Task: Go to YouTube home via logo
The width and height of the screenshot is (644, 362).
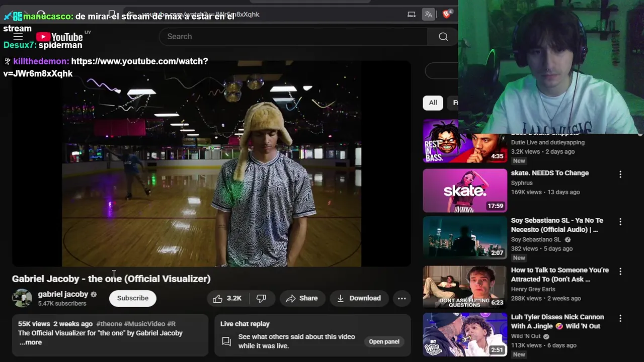Action: tap(59, 37)
